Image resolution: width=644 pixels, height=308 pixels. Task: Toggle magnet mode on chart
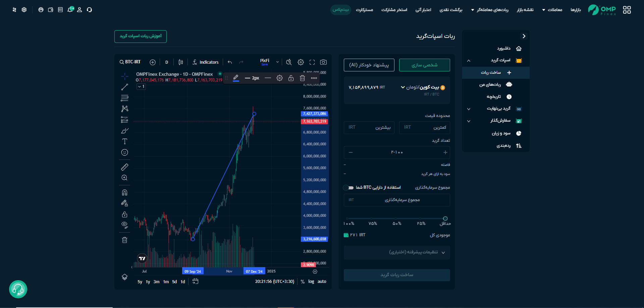tap(124, 192)
